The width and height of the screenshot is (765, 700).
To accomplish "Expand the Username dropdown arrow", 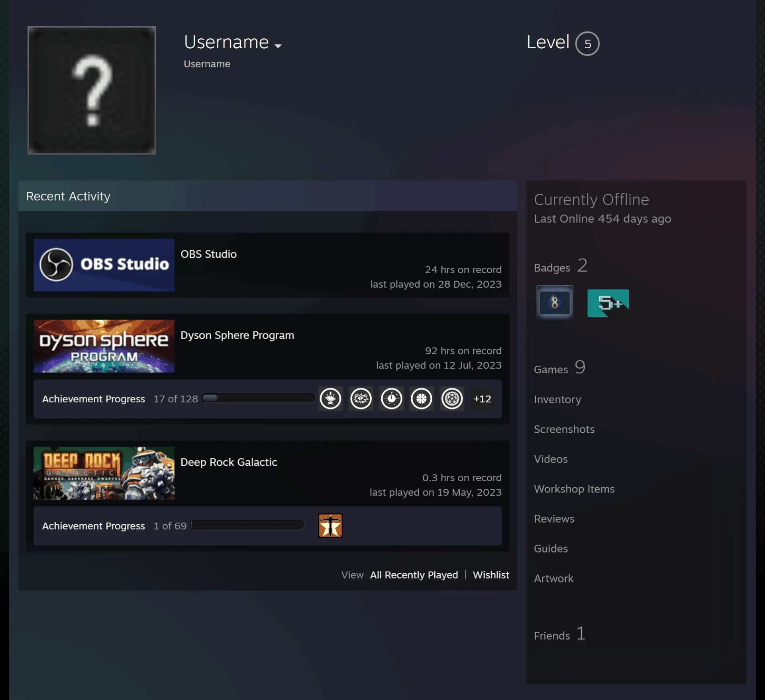I will pos(278,46).
